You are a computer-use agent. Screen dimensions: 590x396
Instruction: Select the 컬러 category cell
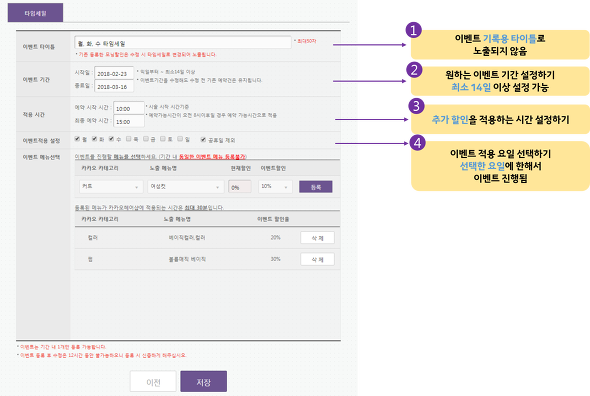[x=93, y=238]
